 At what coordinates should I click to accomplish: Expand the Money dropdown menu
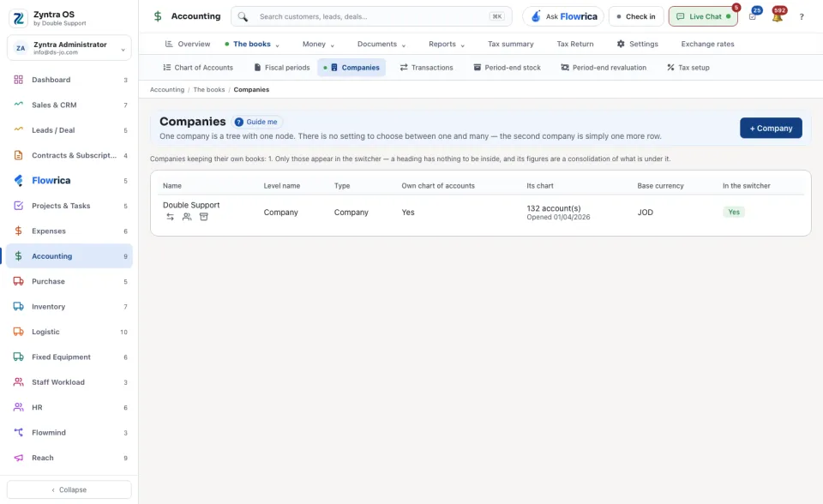click(x=318, y=44)
